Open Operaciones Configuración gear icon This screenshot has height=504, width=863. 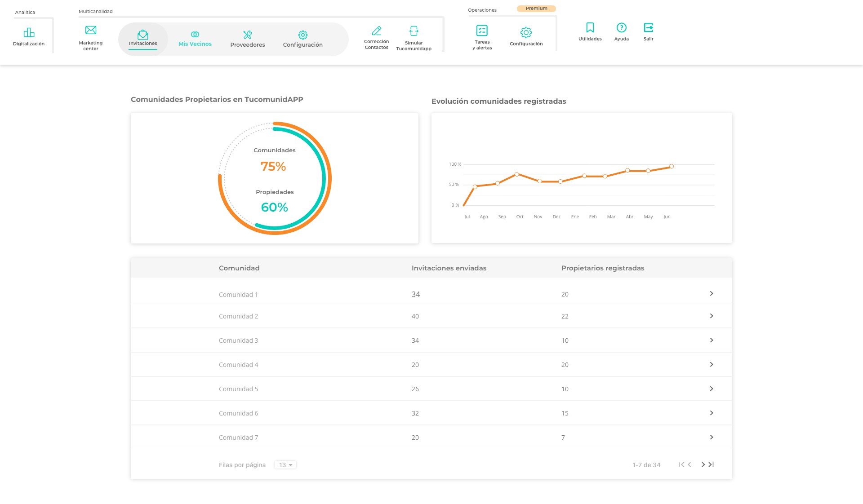coord(526,32)
